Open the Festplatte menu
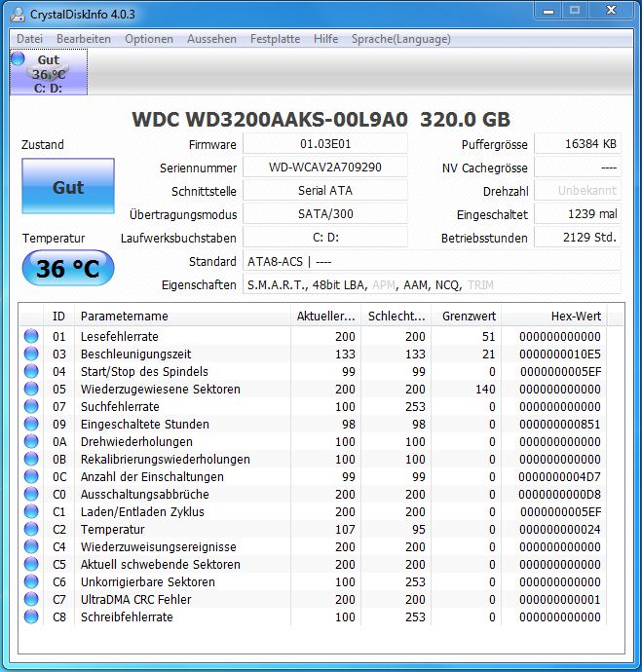The width and height of the screenshot is (642, 672). pos(275,39)
